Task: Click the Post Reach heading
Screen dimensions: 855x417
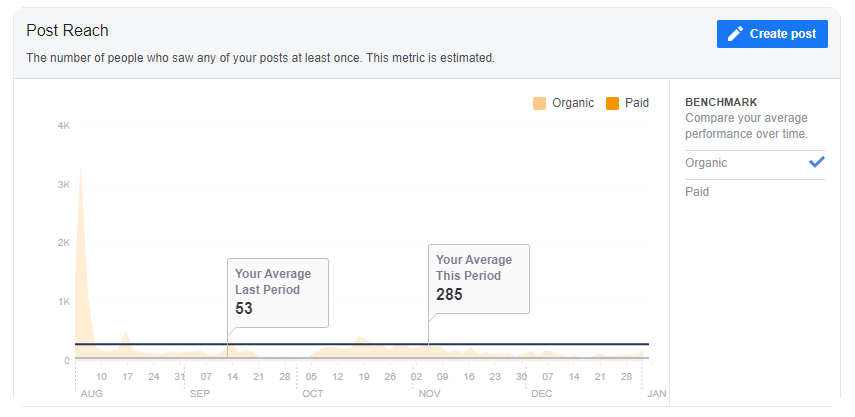Action: point(68,31)
